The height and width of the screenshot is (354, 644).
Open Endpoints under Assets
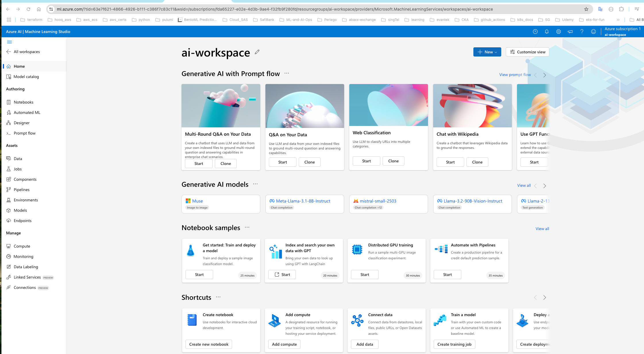[x=34, y=221]
